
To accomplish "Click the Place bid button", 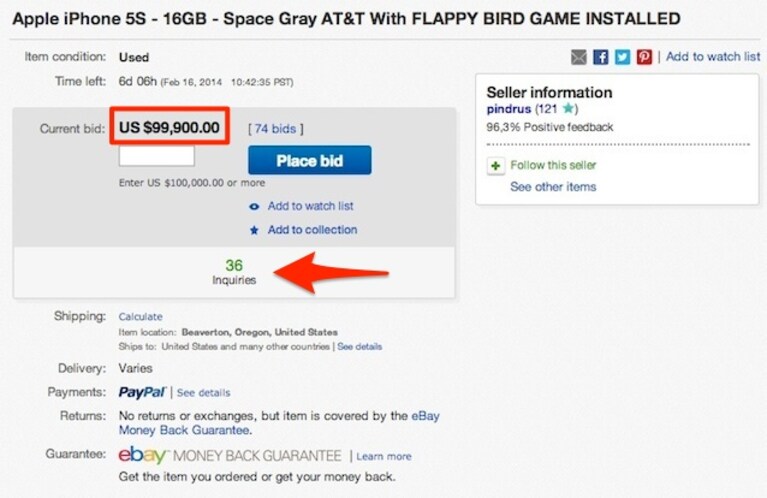I will (x=310, y=160).
